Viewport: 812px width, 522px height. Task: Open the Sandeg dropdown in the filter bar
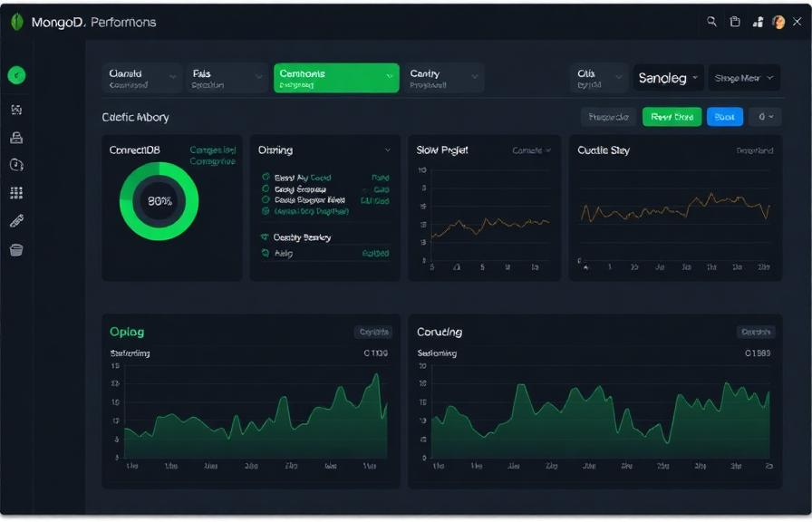pos(669,78)
